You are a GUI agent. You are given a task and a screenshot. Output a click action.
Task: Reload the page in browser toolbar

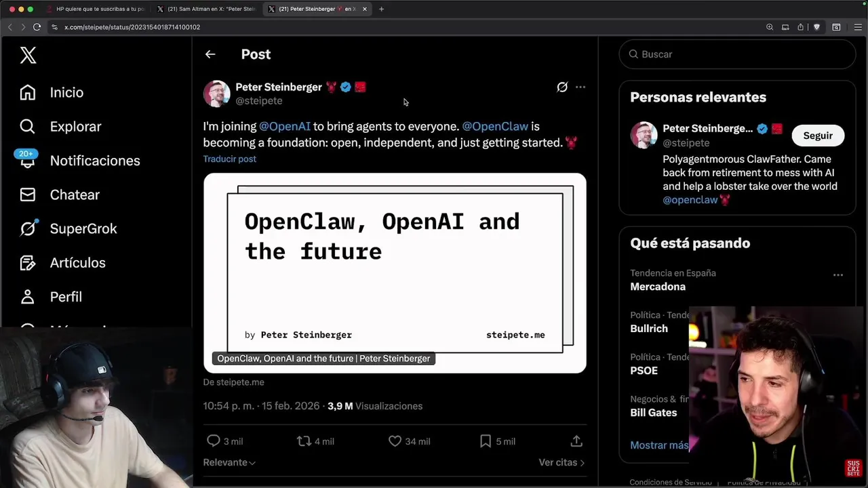tap(37, 27)
